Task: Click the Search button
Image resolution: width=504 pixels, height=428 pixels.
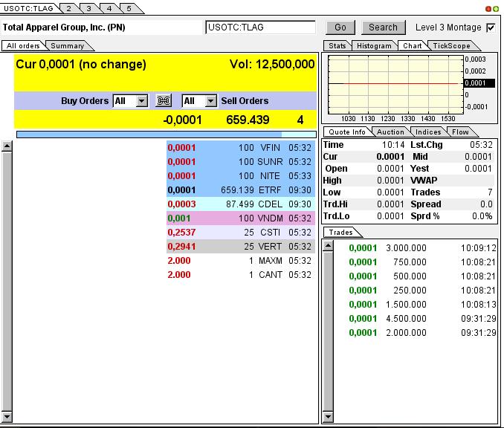Action: click(x=383, y=27)
